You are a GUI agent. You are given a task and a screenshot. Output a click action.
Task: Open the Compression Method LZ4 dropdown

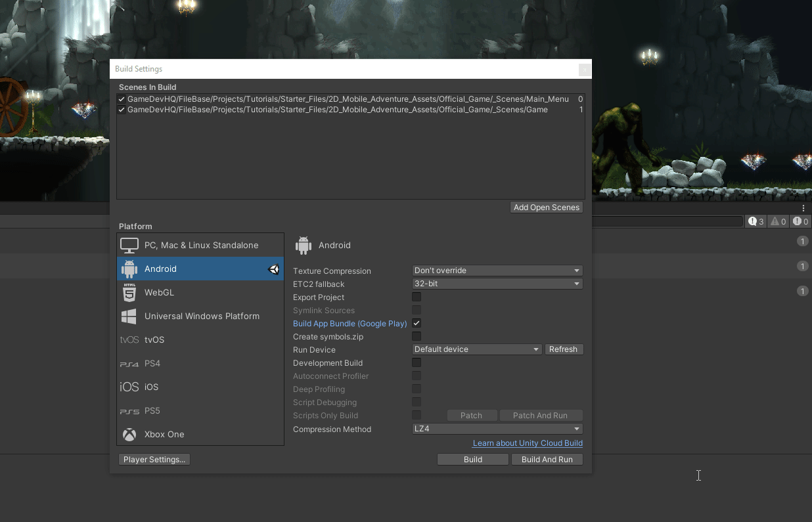pyautogui.click(x=497, y=429)
